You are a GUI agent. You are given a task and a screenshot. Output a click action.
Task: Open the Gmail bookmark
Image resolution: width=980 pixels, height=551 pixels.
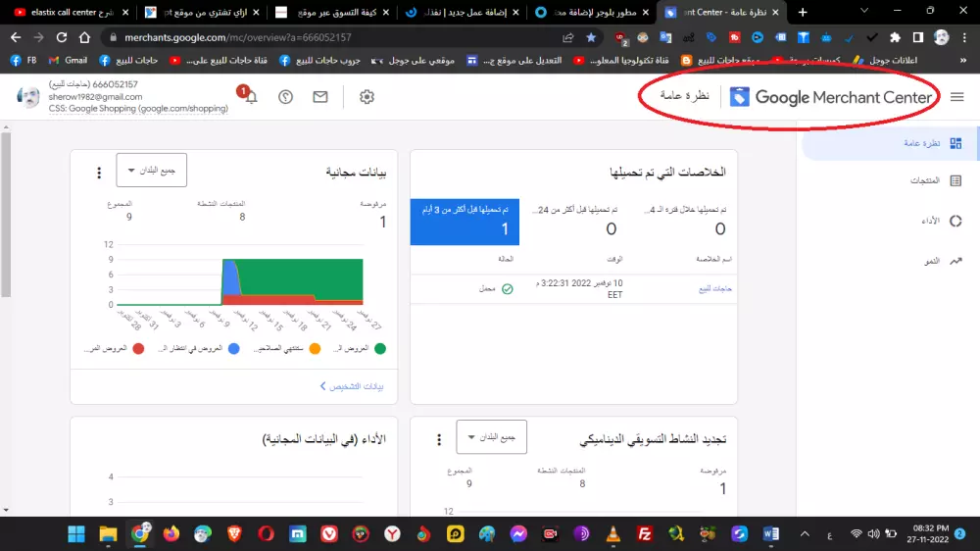click(x=68, y=60)
